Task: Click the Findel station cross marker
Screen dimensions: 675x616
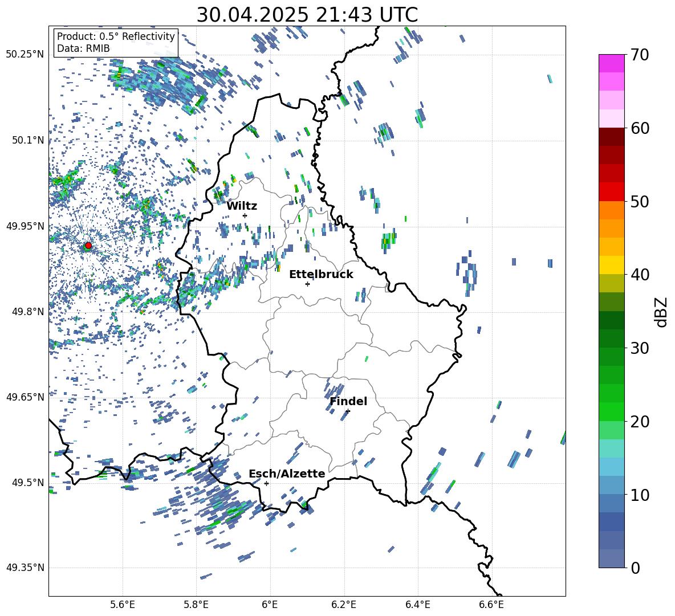Action: coord(348,411)
